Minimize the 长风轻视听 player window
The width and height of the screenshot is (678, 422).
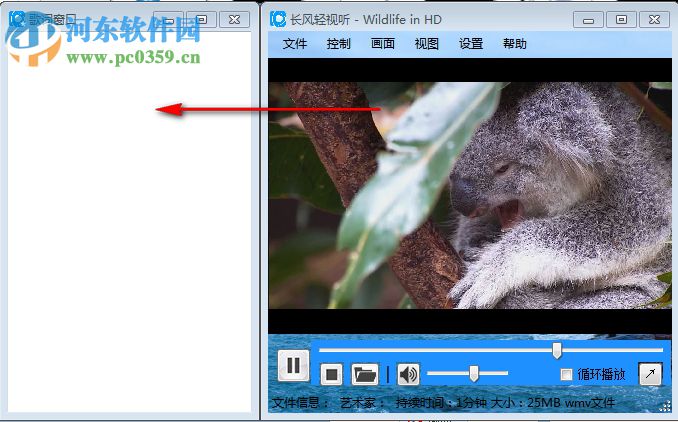pos(588,20)
